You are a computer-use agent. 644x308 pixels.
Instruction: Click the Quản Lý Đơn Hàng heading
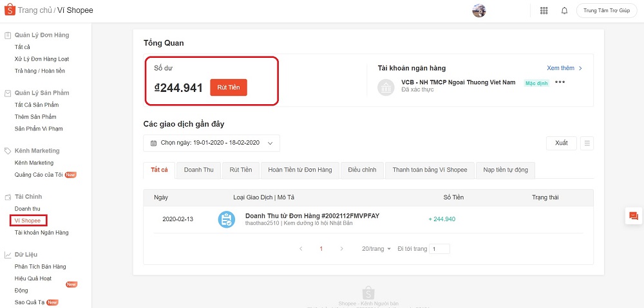point(42,35)
